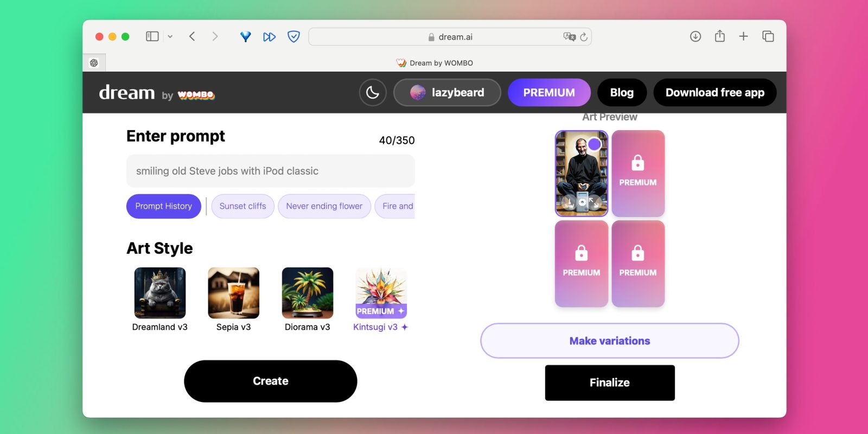Viewport: 868px width, 434px height.
Task: Download the generated art with the download icon
Action: [x=569, y=203]
